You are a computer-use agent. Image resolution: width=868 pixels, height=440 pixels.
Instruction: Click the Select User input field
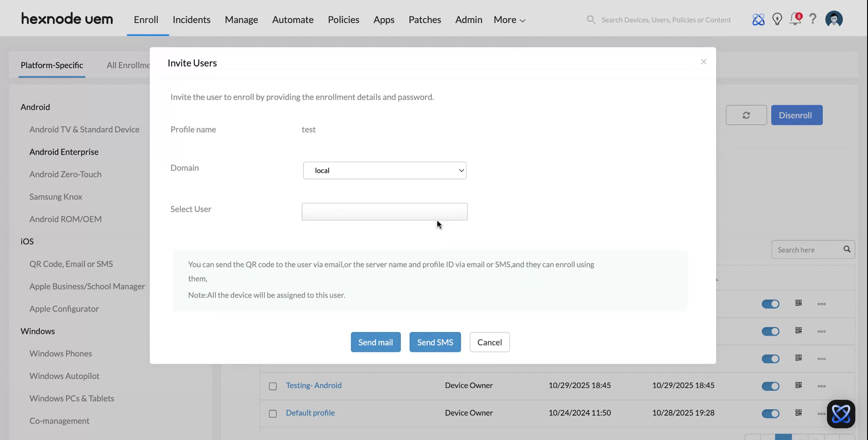click(x=384, y=211)
